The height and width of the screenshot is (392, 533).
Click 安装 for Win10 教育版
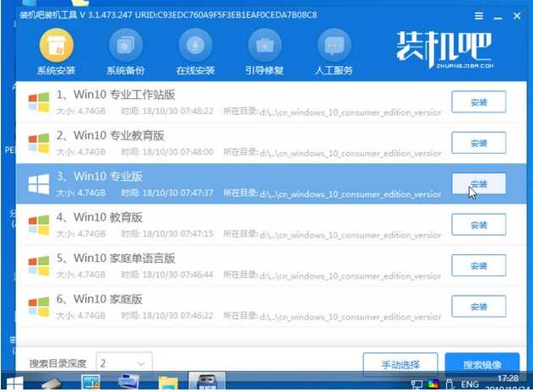tap(479, 225)
